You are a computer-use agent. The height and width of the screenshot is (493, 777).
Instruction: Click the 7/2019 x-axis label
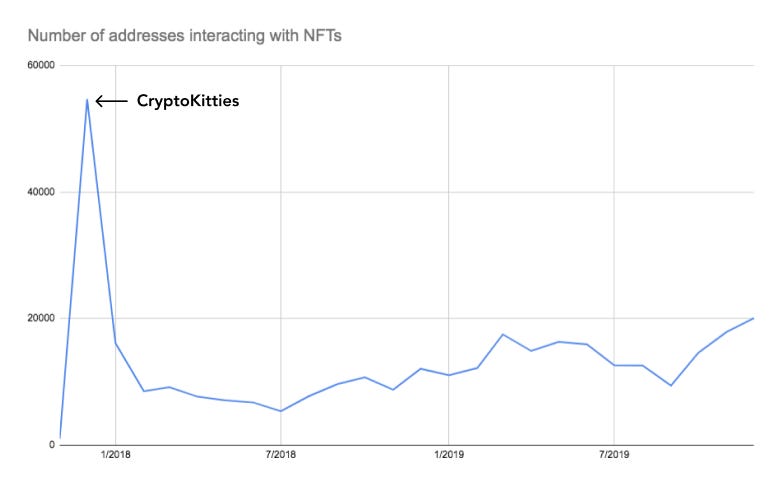tap(614, 454)
